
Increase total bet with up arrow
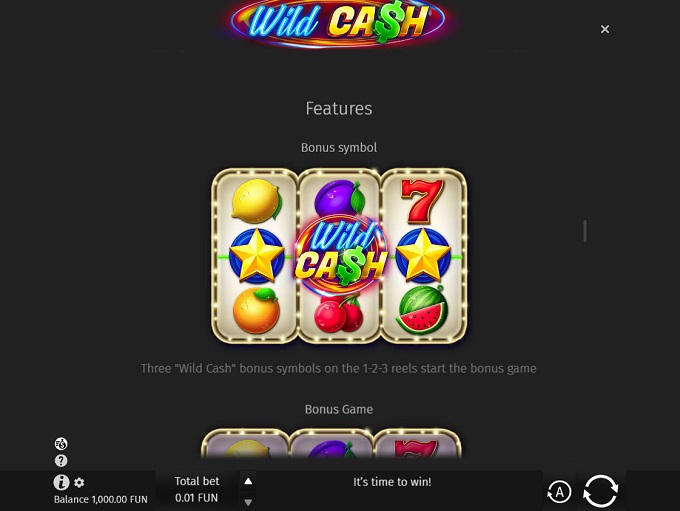pyautogui.click(x=248, y=481)
